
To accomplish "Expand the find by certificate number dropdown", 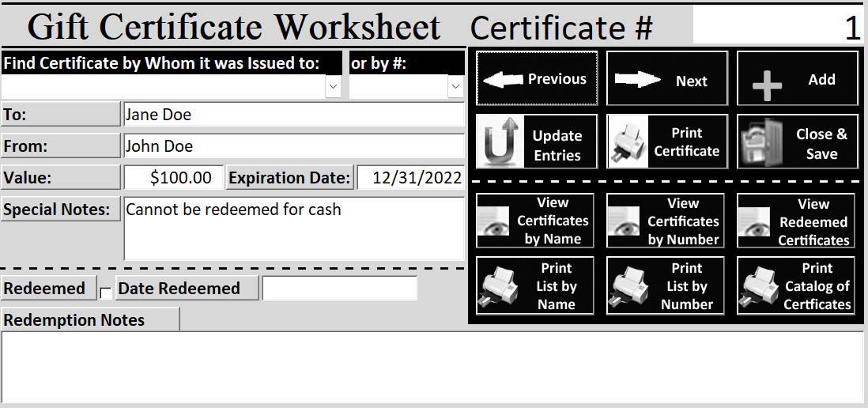I will [455, 87].
